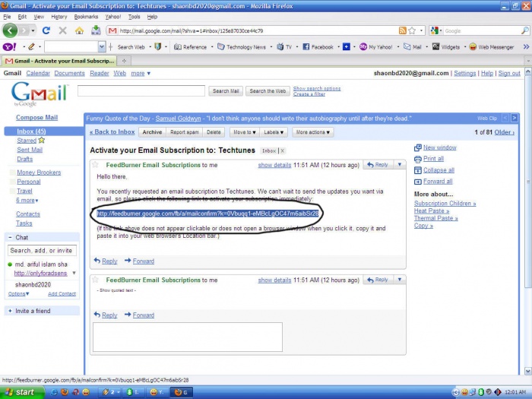Screen dimensions: 532x399
Task: Click the Firefox forward arrow button
Action: 24,30
